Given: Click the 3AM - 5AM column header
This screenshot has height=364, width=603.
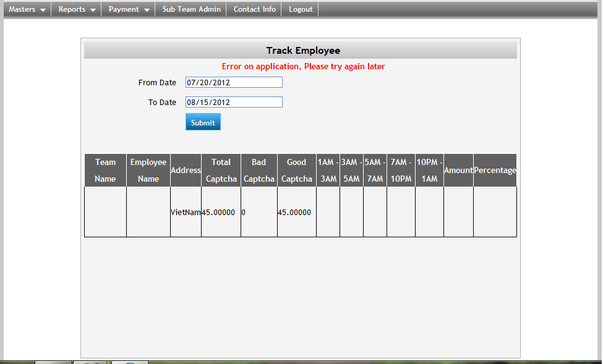Looking at the screenshot, I should (351, 171).
